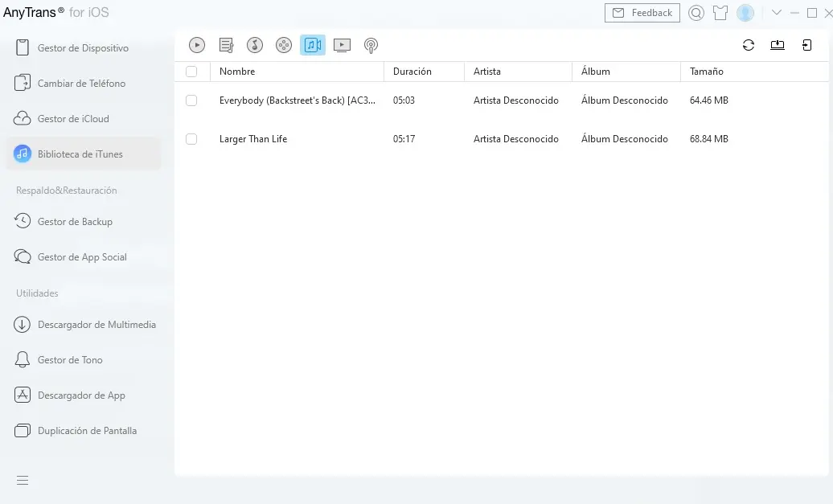Open Descargador de App
Image resolution: width=833 pixels, height=504 pixels.
coord(83,395)
